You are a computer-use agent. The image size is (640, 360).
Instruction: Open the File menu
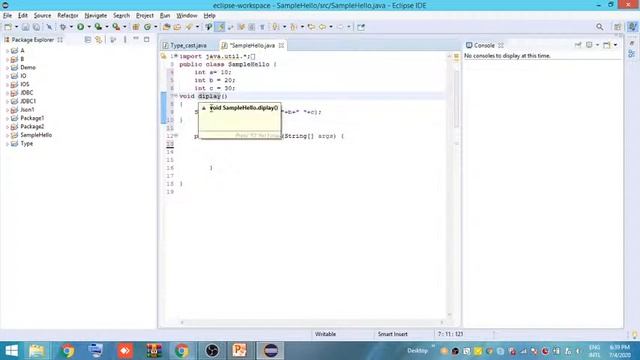[7, 16]
